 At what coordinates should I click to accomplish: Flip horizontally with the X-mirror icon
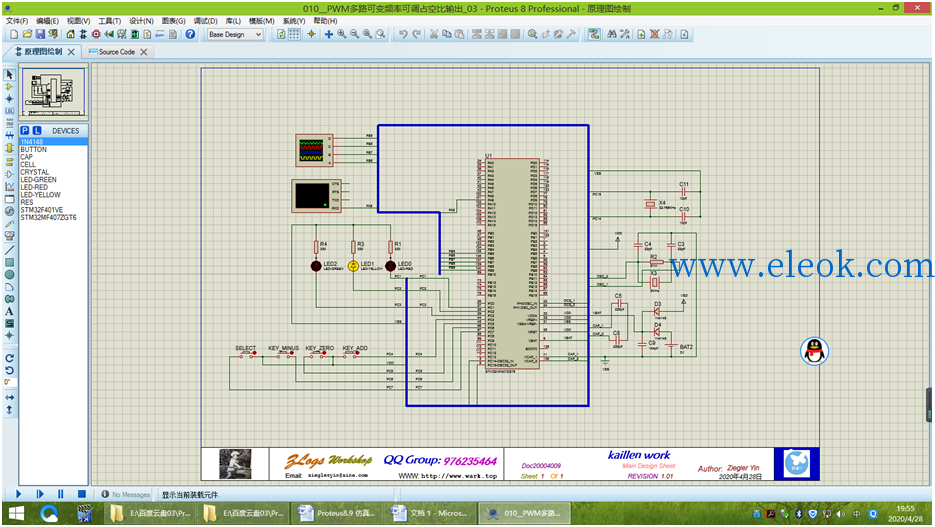(10, 397)
